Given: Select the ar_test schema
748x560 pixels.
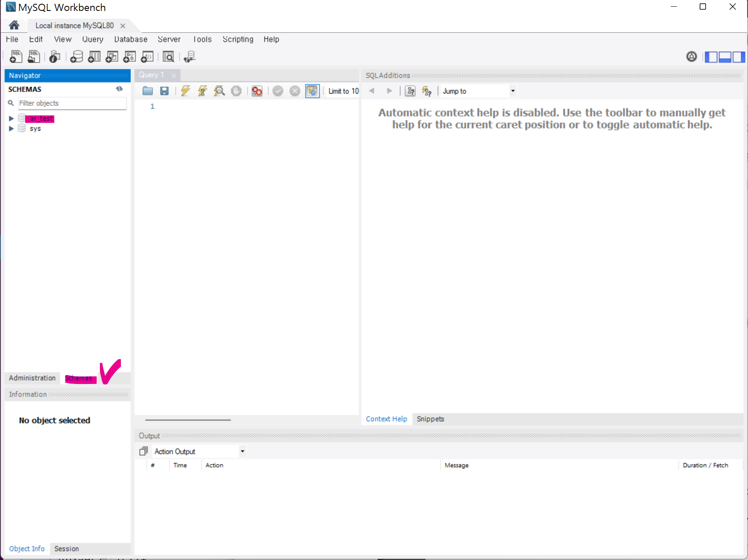Looking at the screenshot, I should 41,118.
